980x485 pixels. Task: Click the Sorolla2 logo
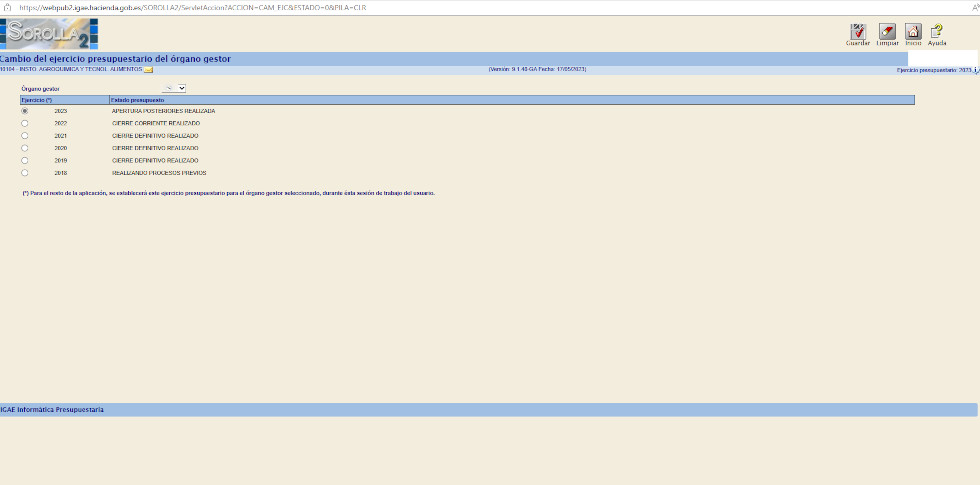(49, 34)
